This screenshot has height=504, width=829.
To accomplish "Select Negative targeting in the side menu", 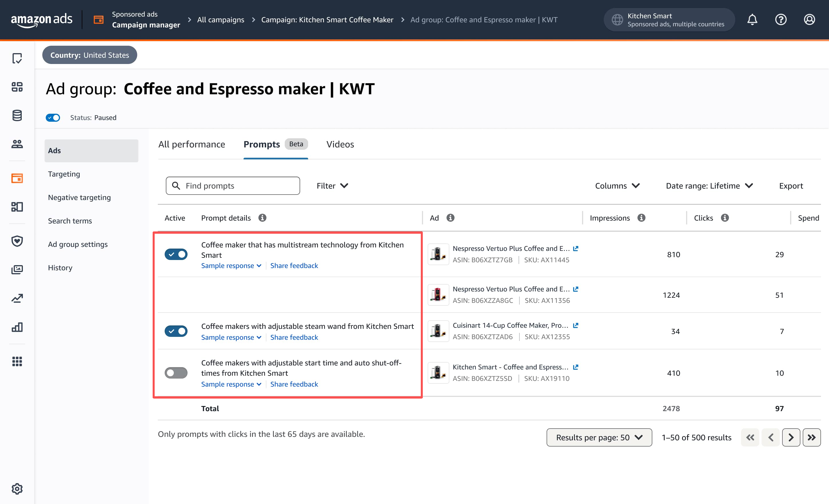I will click(x=79, y=197).
